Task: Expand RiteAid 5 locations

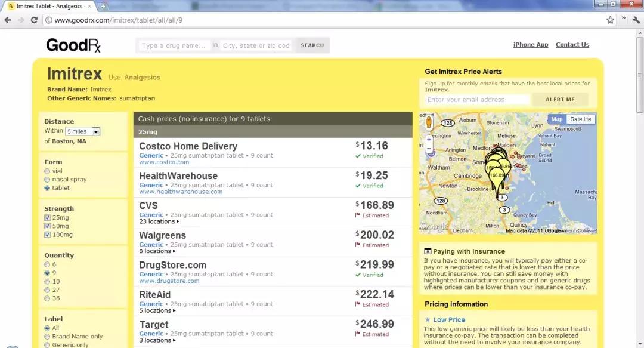Action: [x=157, y=310]
